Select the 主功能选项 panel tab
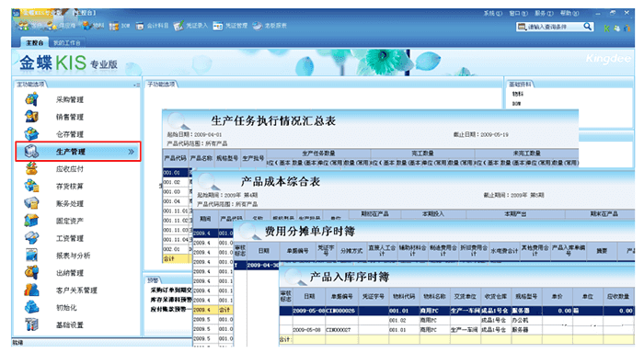644x353 pixels. (30, 85)
